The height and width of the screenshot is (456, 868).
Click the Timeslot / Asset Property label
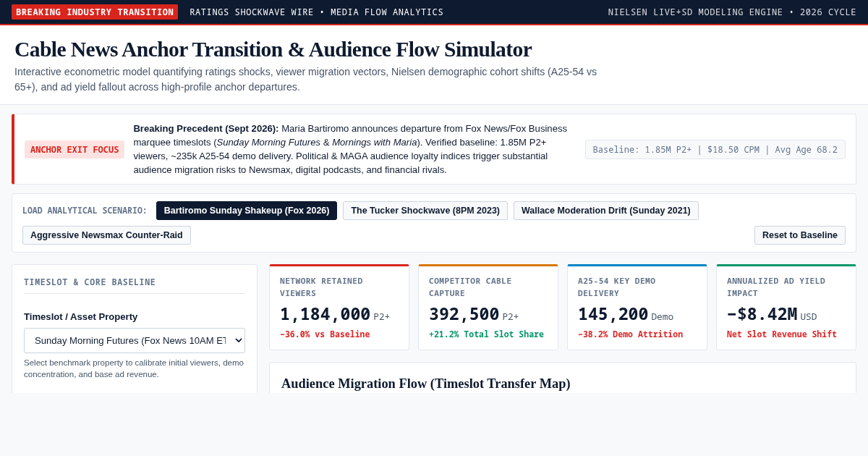tap(81, 316)
